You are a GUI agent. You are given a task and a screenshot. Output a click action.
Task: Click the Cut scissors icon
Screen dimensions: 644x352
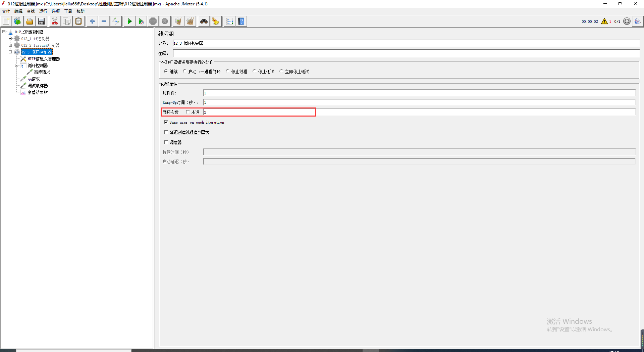55,21
